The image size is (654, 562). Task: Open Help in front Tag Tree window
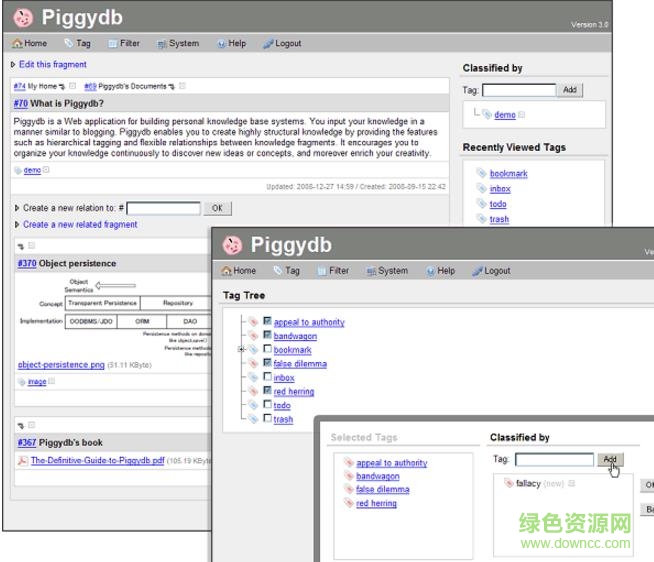pyautogui.click(x=440, y=271)
